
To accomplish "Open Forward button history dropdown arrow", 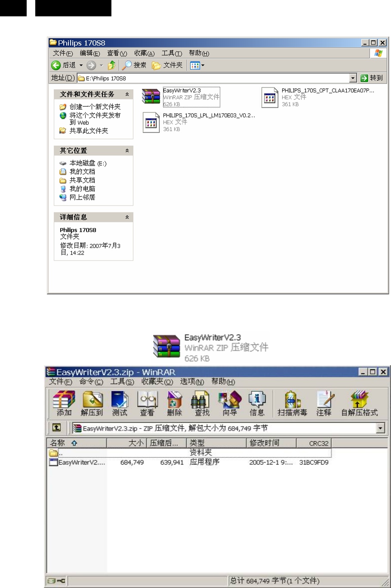I will [102, 65].
